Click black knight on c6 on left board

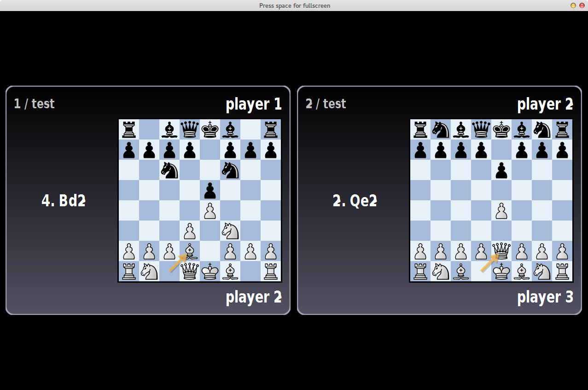click(x=169, y=170)
